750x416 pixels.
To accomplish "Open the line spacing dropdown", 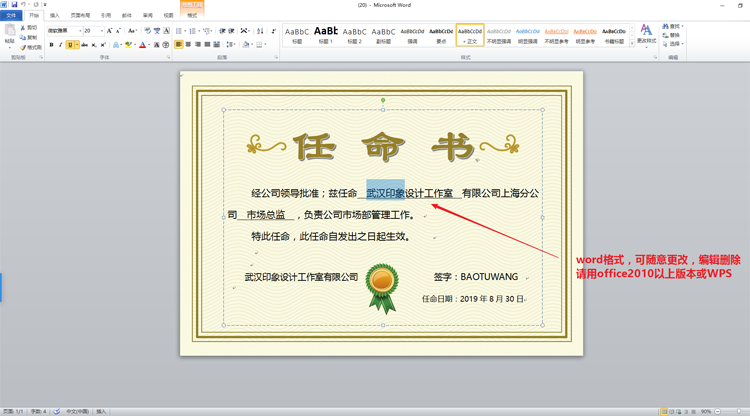I will pos(231,44).
